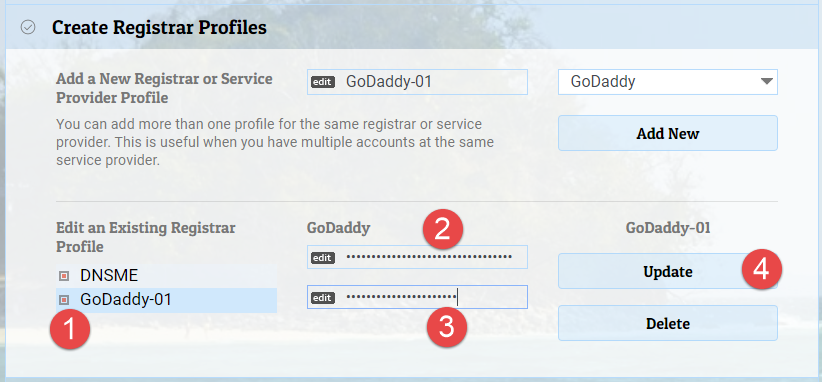Click the Update button for GoDaddy-01
This screenshot has width=822, height=382.
click(668, 271)
